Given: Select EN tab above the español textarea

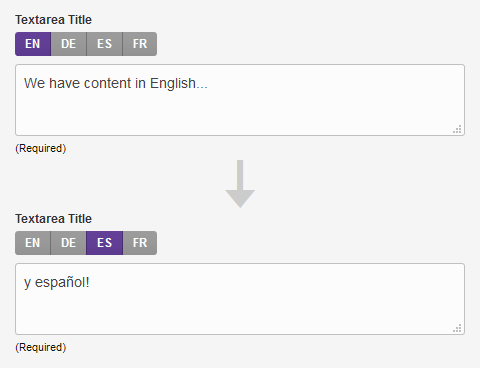Looking at the screenshot, I should (x=33, y=243).
